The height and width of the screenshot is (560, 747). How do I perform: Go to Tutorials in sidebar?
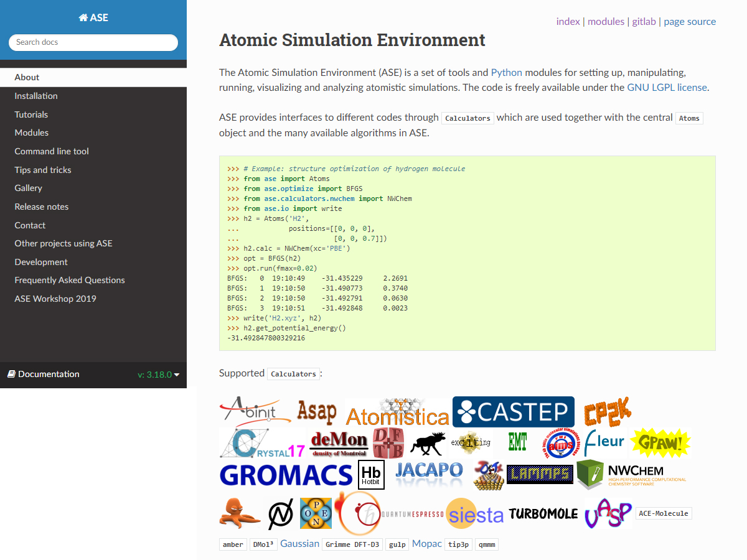31,114
